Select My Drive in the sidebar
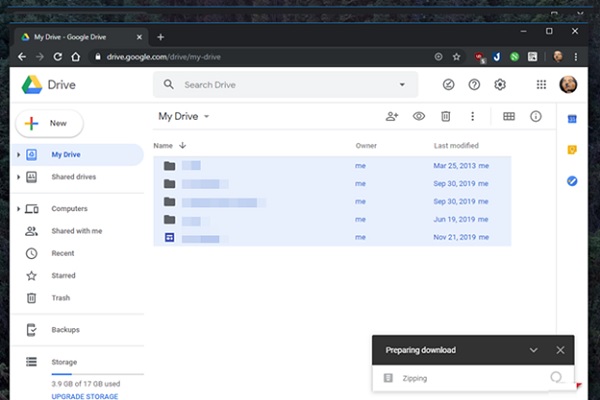600x400 pixels. [x=77, y=155]
